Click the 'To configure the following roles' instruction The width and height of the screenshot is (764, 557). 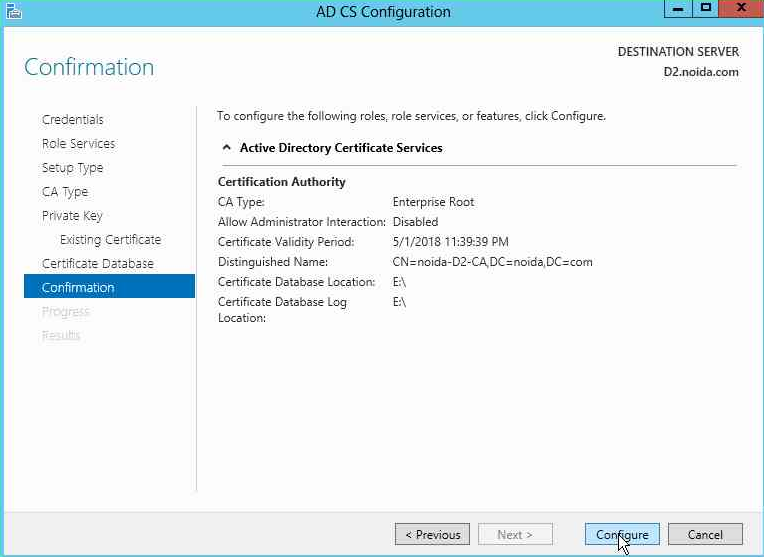[x=412, y=116]
